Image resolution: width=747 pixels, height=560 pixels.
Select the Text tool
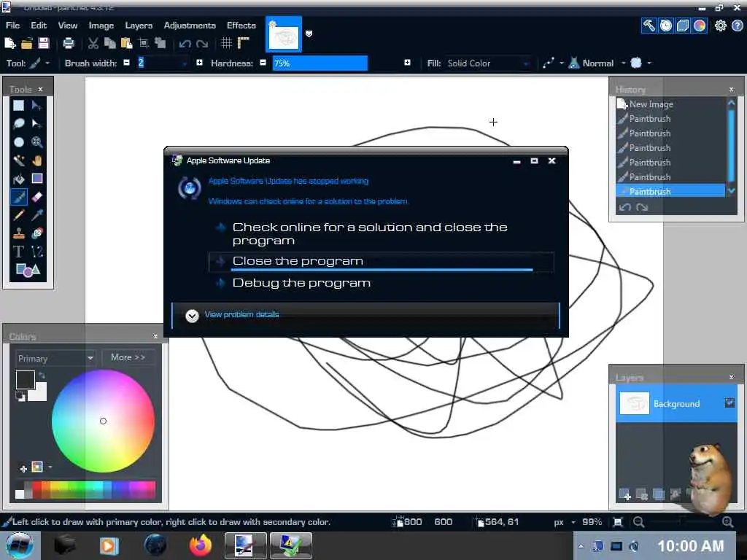point(18,252)
